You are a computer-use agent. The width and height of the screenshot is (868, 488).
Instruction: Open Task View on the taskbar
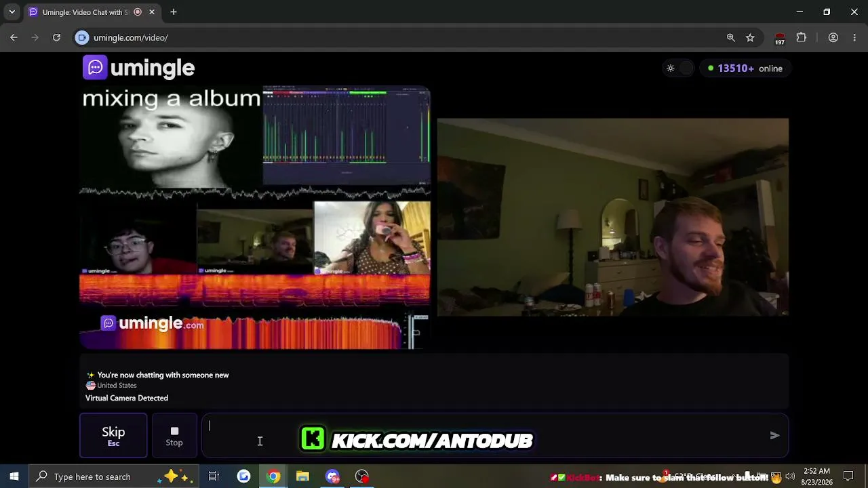coord(214,476)
